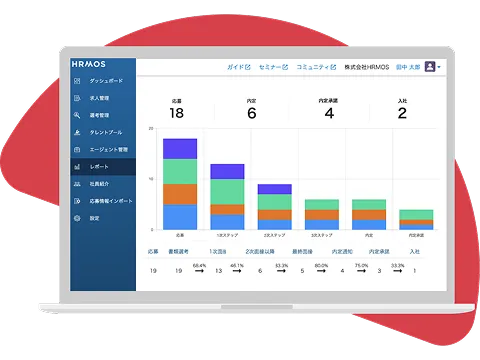The image size is (480, 360).
Task: Click the purple segment of the tallest bar
Action: click(x=180, y=149)
